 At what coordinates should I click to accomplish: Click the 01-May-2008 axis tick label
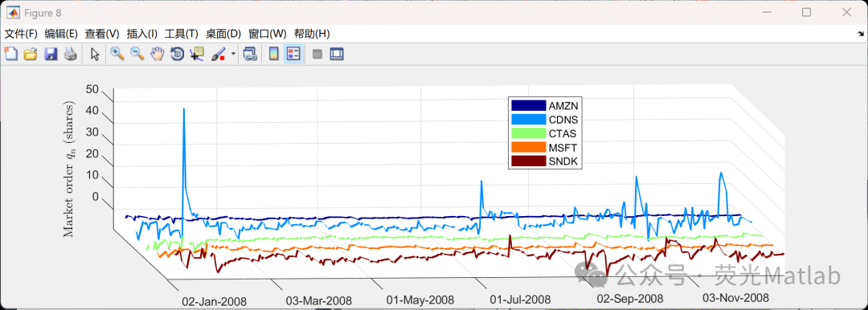click(x=420, y=300)
